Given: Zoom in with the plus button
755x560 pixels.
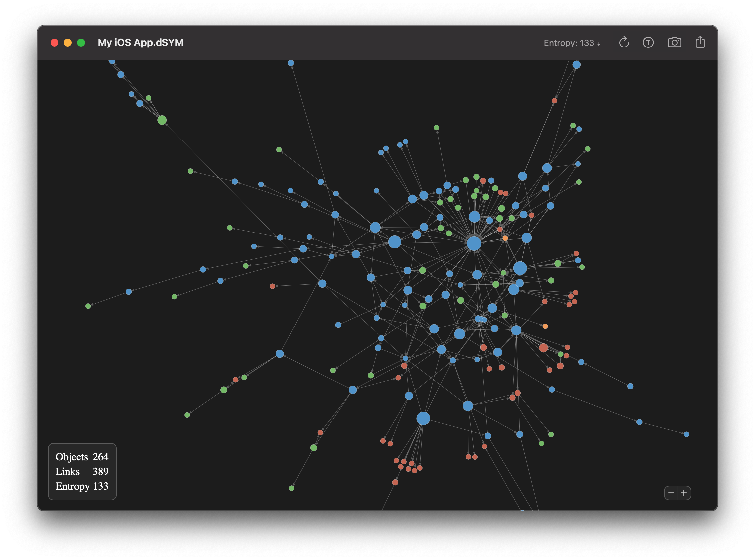Looking at the screenshot, I should coord(684,493).
